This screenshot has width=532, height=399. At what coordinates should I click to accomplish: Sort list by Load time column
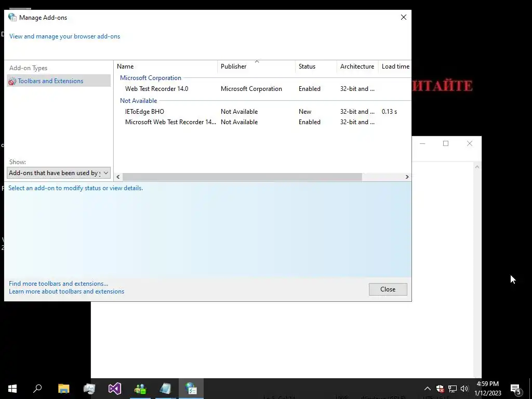coord(395,66)
